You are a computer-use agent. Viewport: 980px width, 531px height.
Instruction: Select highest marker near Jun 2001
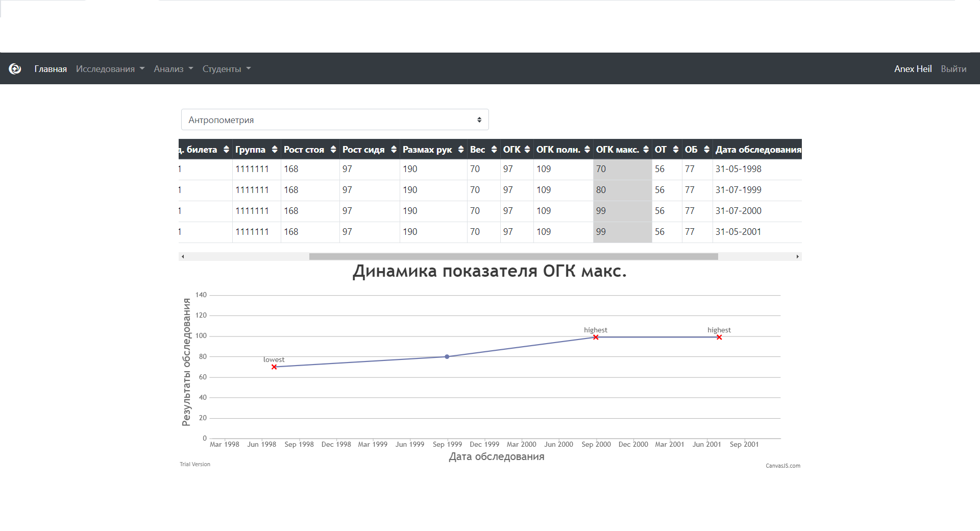719,337
